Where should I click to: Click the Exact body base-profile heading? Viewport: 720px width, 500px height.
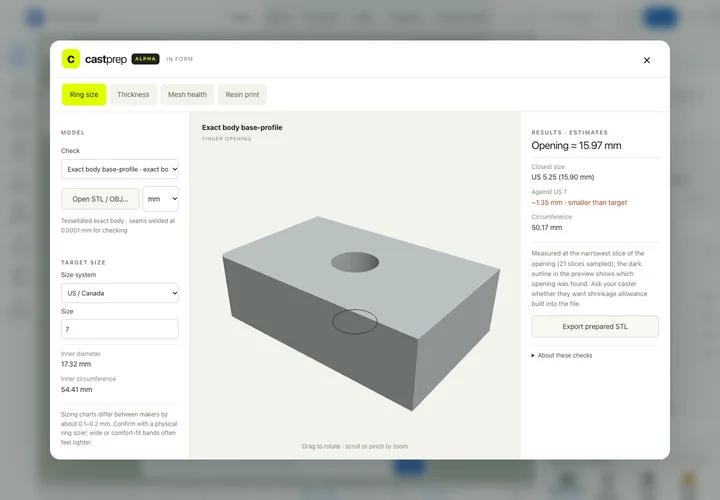pos(242,128)
